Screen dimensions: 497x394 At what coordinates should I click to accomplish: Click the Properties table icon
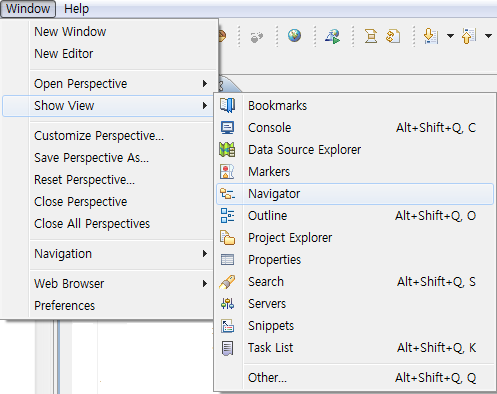point(227,259)
